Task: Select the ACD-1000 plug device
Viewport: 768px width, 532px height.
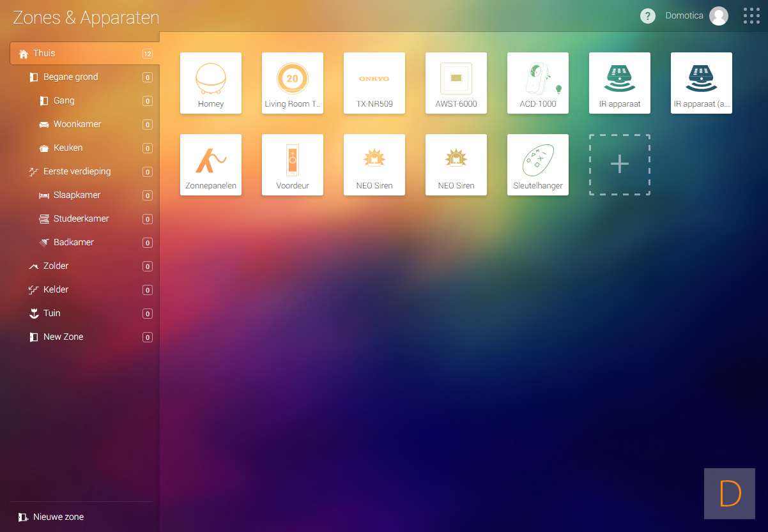Action: pos(538,83)
